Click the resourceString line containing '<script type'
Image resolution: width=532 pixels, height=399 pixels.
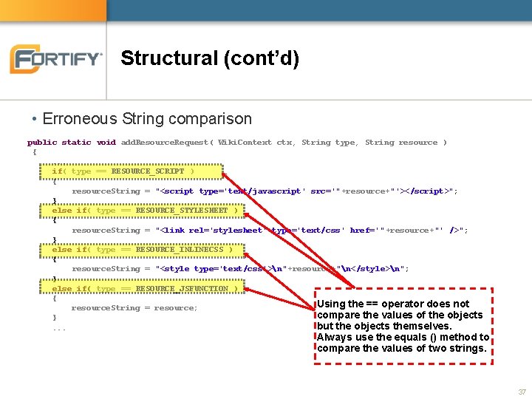(265, 191)
